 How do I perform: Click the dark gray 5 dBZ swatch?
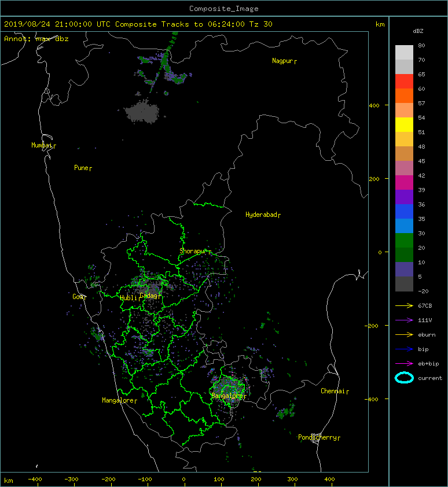click(404, 283)
